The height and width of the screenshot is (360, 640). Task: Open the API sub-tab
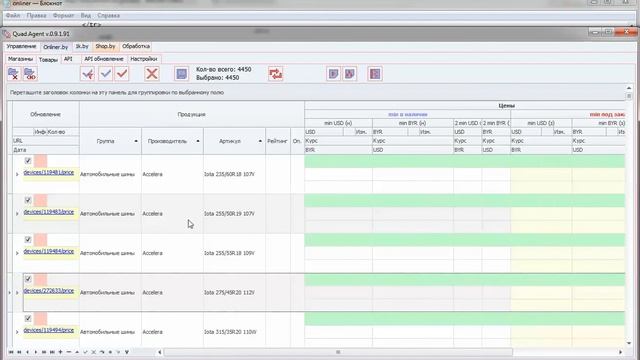pyautogui.click(x=68, y=59)
